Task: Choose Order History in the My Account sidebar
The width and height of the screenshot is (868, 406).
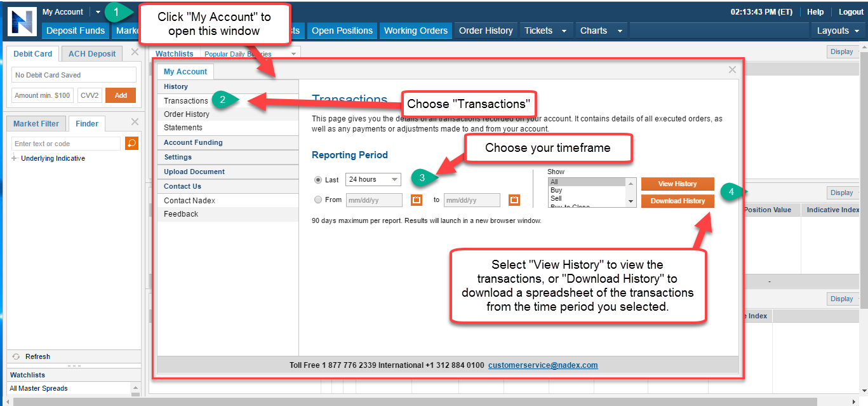Action: [187, 114]
